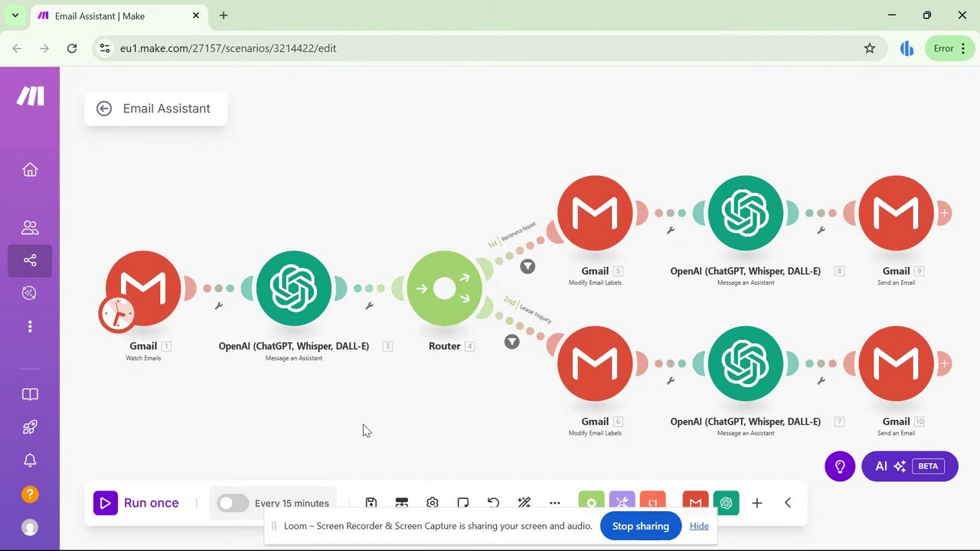Viewport: 980px width, 551px height.
Task: Select the green Router module
Action: (x=445, y=289)
